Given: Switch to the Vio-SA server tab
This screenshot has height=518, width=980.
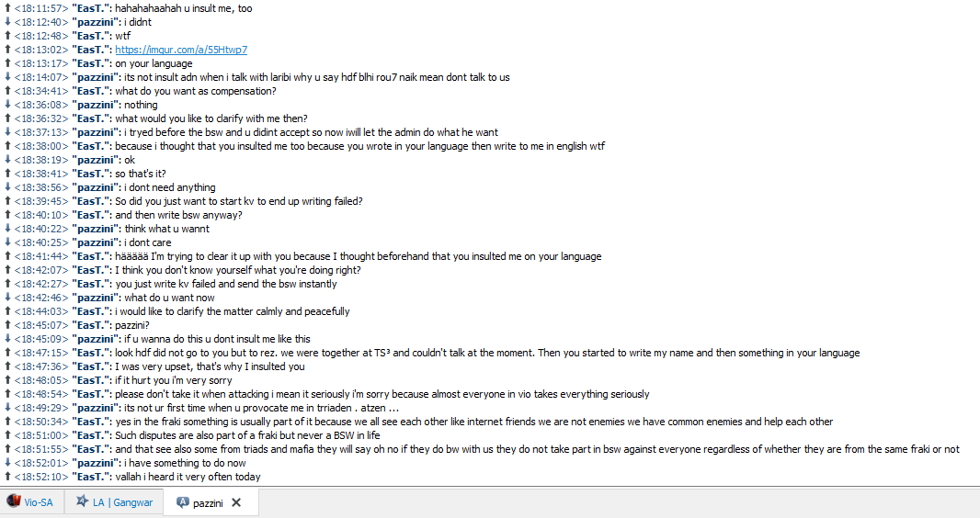Looking at the screenshot, I should [32, 502].
